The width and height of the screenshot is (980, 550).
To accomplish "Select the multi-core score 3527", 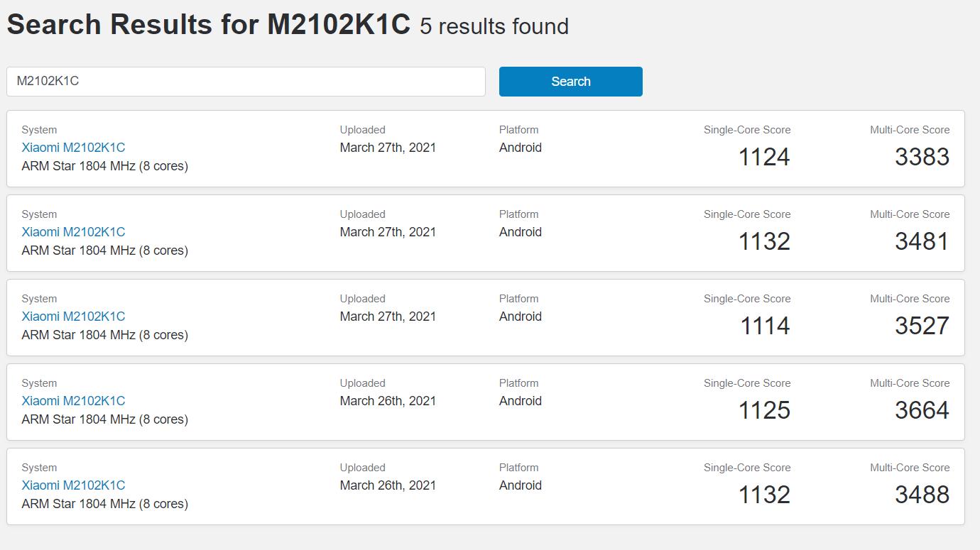I will click(922, 326).
